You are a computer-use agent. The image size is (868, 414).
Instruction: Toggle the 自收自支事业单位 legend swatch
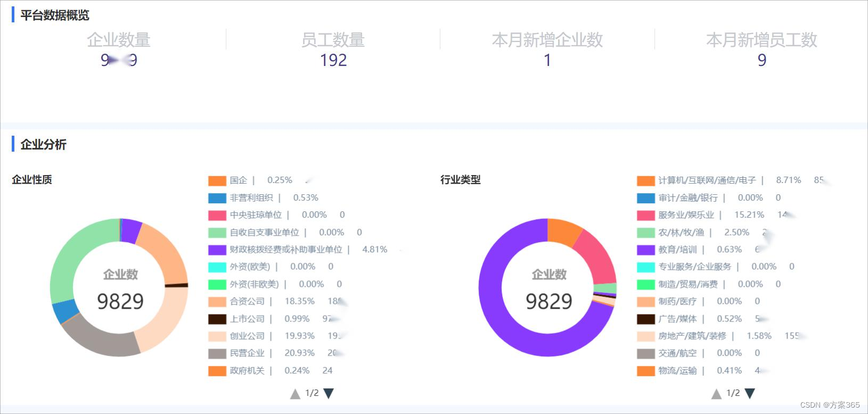coord(217,233)
